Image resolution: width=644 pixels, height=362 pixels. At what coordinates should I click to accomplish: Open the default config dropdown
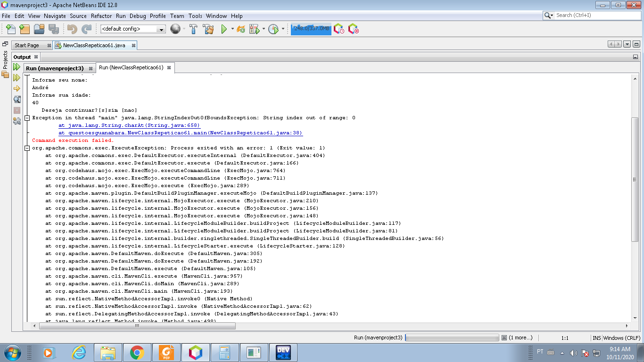coord(133,29)
